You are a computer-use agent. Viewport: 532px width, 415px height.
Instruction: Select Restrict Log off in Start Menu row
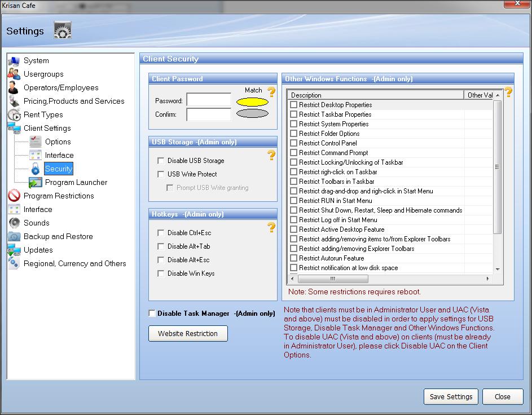click(x=390, y=220)
